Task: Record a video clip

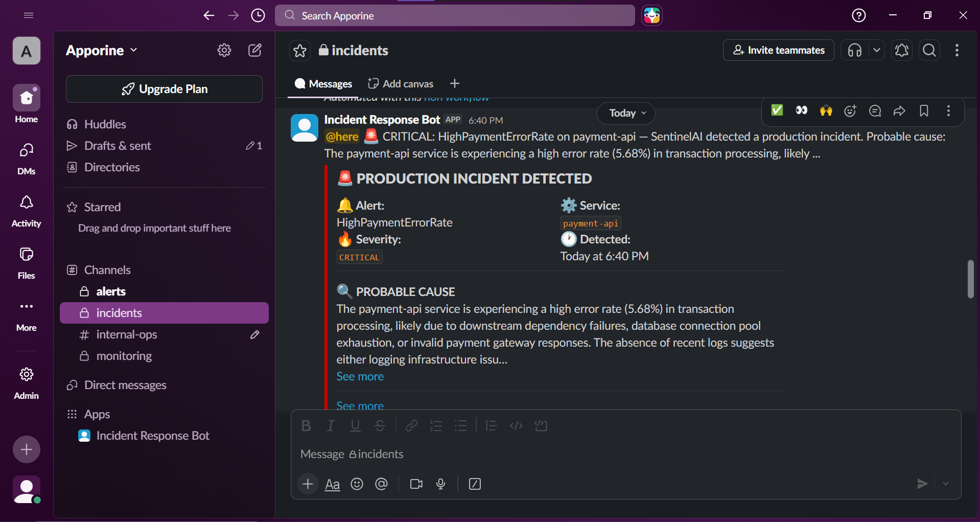Action: (415, 484)
